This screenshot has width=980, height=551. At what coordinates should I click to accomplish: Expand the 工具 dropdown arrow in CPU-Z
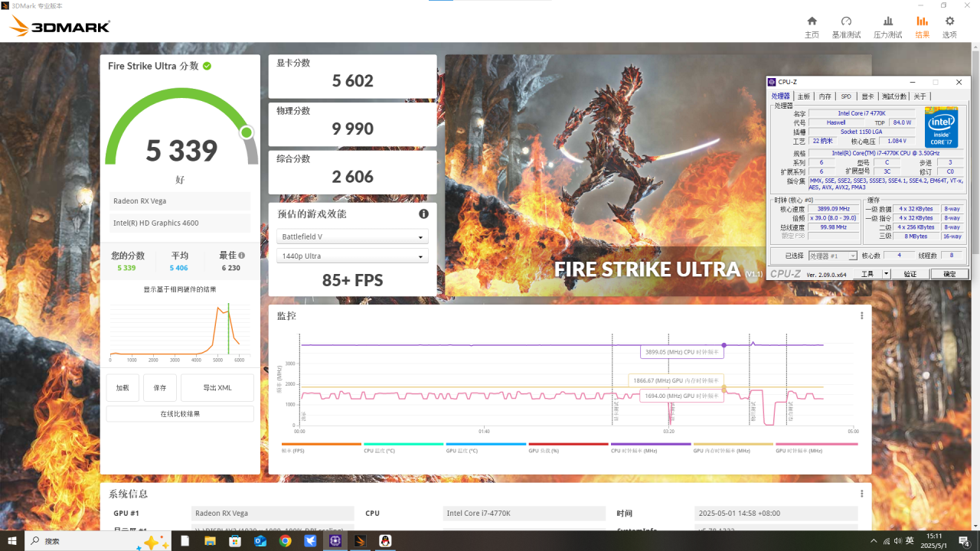(887, 274)
